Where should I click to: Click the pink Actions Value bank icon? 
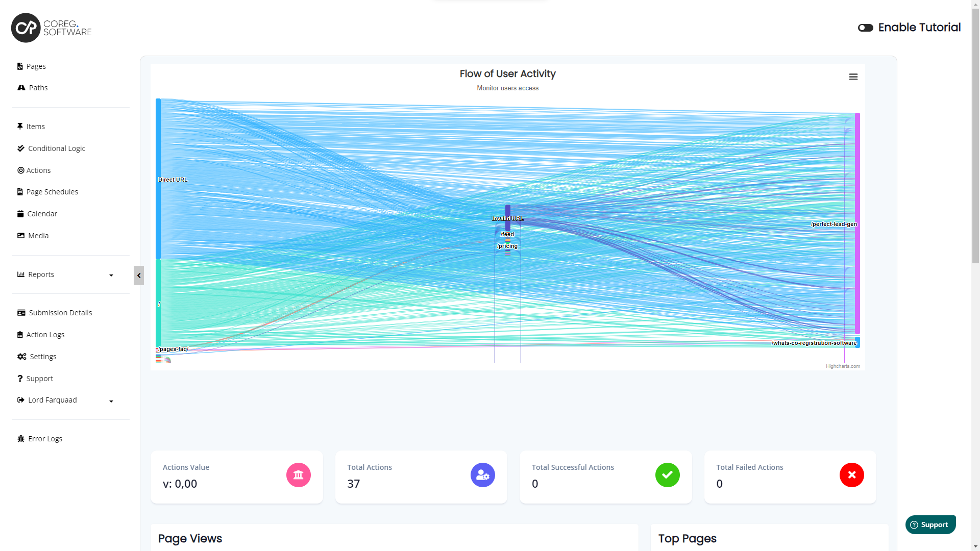(298, 475)
